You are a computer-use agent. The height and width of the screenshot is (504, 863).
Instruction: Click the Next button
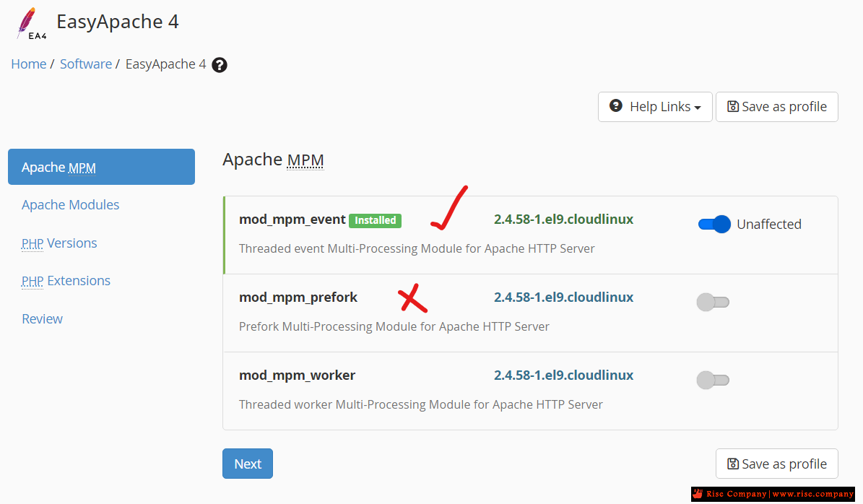coord(248,464)
